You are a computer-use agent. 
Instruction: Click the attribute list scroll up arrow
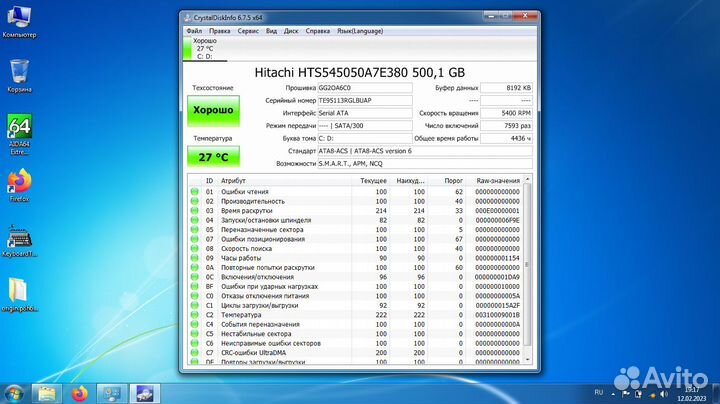coord(527,180)
